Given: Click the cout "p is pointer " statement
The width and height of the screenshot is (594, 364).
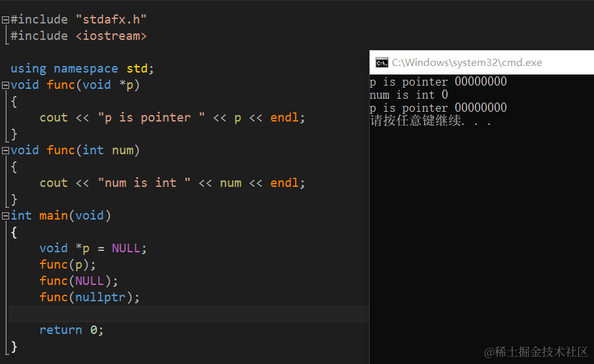Looking at the screenshot, I should coord(172,118).
